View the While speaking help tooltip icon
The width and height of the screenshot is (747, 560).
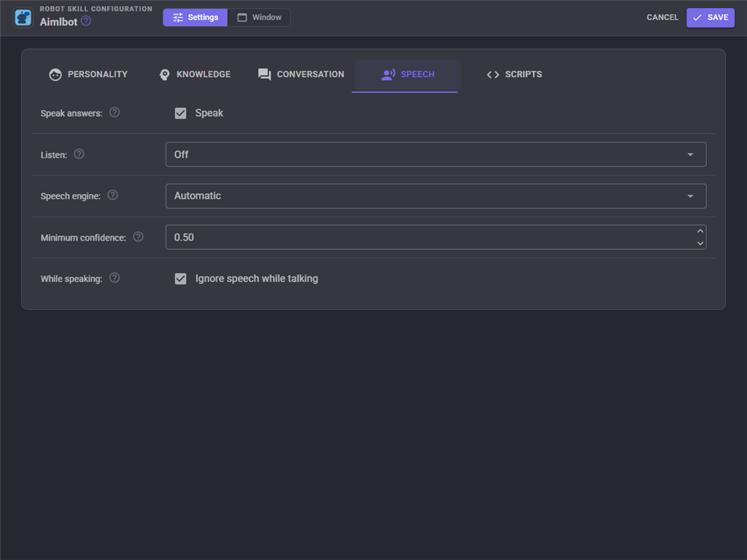click(115, 278)
